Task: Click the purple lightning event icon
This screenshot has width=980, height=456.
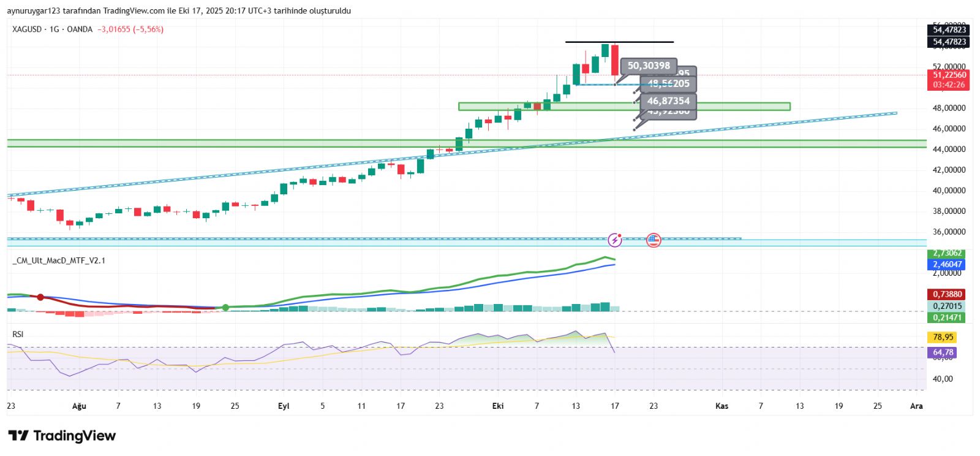Action: coord(614,240)
